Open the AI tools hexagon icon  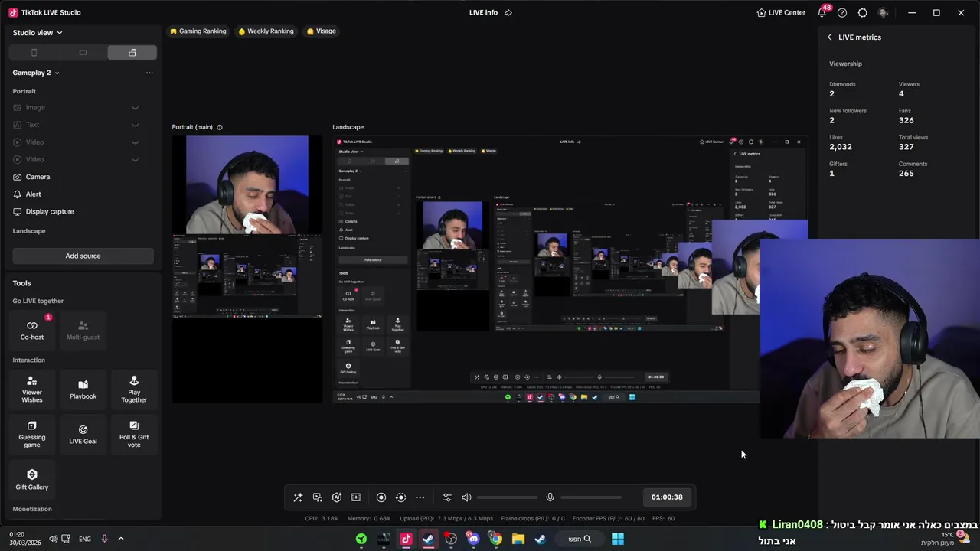click(x=337, y=497)
